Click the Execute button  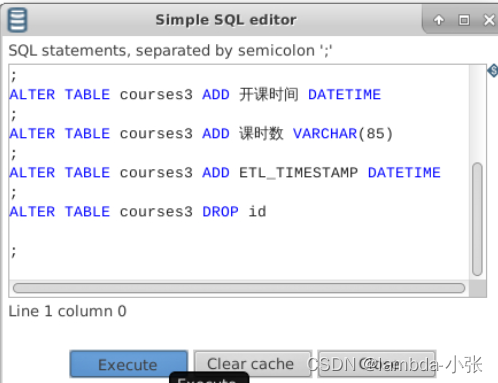pos(129,364)
